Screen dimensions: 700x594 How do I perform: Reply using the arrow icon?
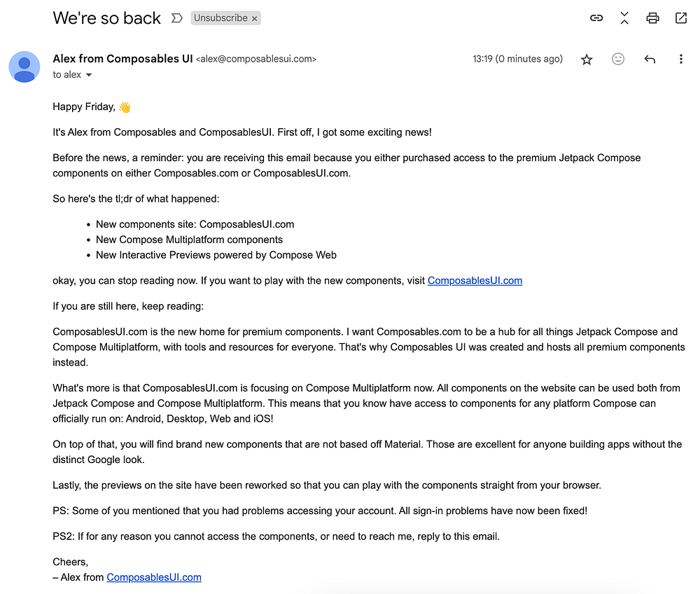[650, 60]
